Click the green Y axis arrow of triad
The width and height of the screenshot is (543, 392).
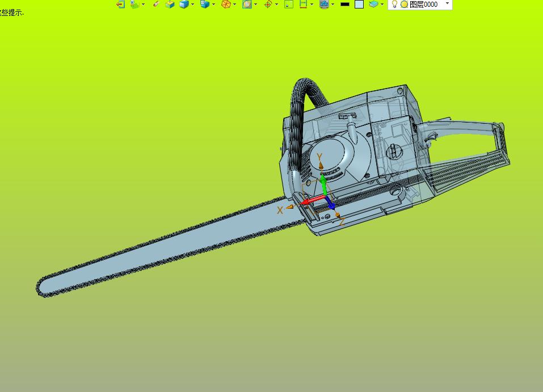click(x=323, y=186)
